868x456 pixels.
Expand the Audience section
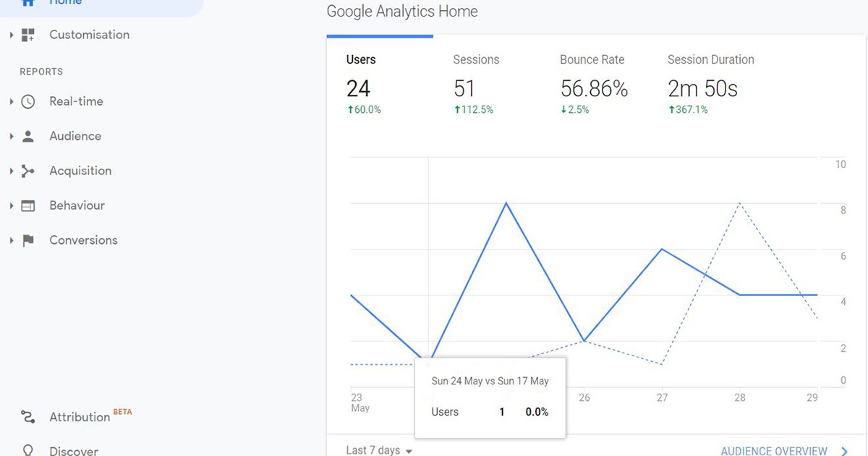(10, 136)
